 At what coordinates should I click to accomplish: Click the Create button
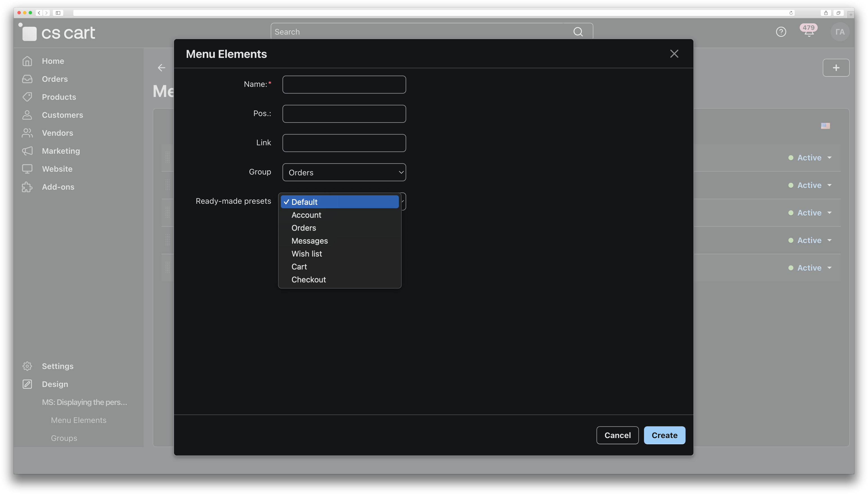[664, 435]
